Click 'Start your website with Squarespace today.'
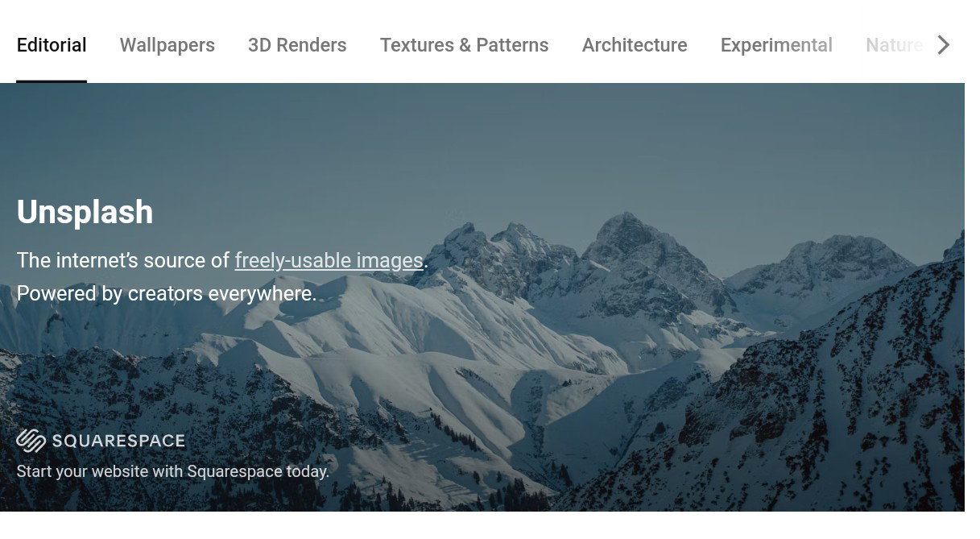980x539 pixels. coord(173,471)
